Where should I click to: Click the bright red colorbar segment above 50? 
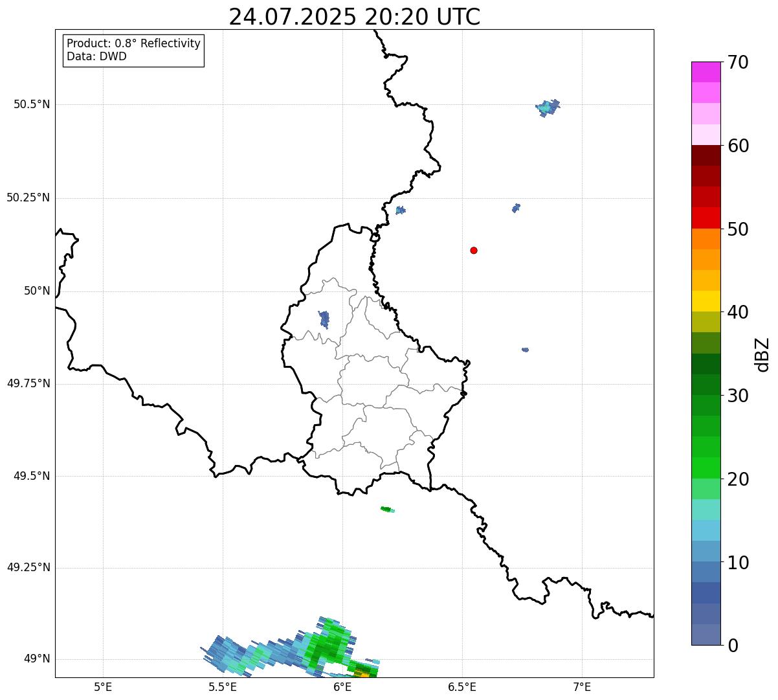[x=706, y=218]
